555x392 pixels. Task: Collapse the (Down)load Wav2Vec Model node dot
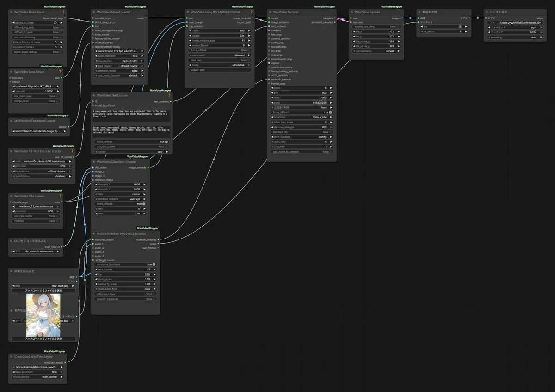[x=12, y=356]
